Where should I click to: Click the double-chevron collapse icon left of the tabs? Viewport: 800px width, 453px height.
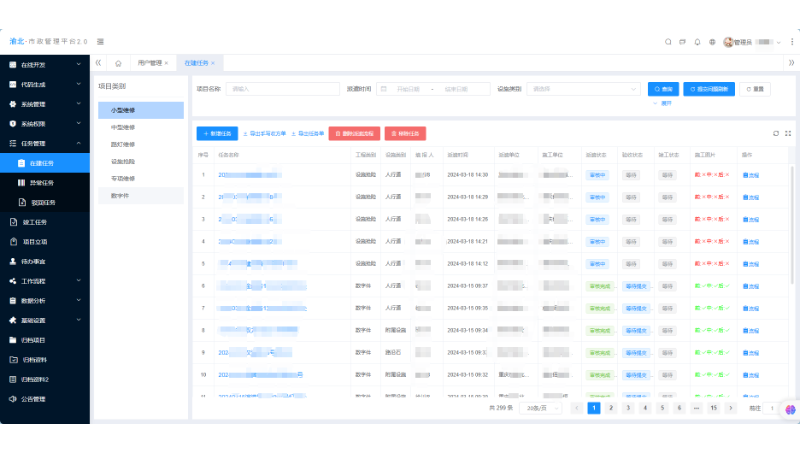(98, 63)
